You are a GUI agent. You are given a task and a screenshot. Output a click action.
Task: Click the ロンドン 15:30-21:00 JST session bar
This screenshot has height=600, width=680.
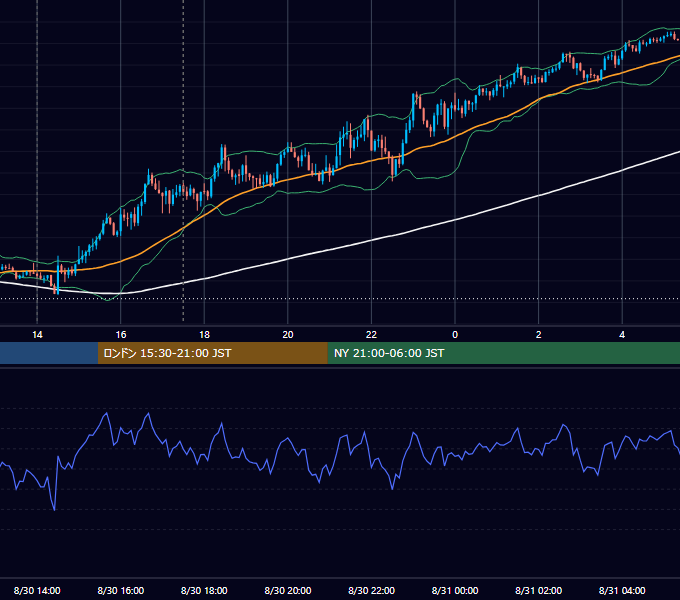point(212,353)
